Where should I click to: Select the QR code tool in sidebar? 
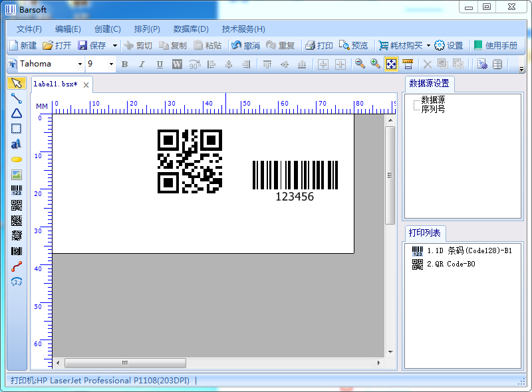16,205
